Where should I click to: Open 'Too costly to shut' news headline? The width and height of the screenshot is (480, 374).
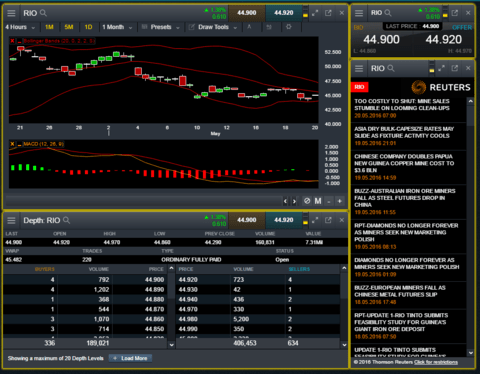tap(402, 105)
